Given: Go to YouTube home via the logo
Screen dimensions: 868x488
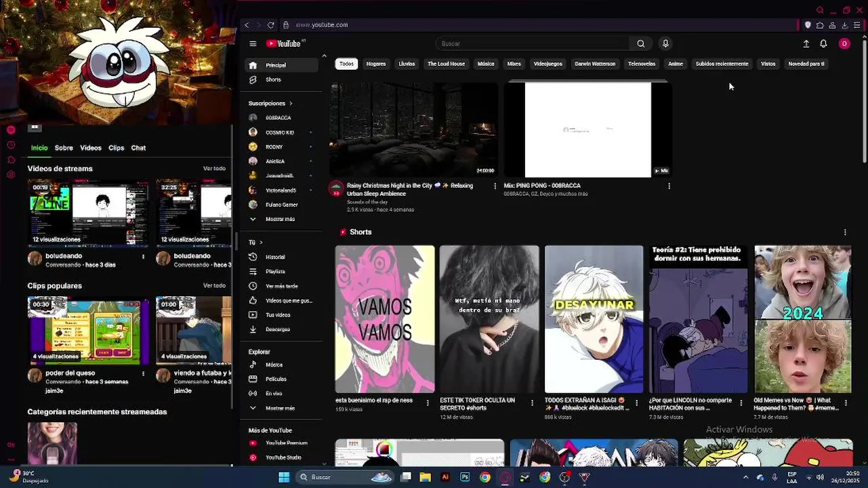Looking at the screenshot, I should (x=285, y=43).
